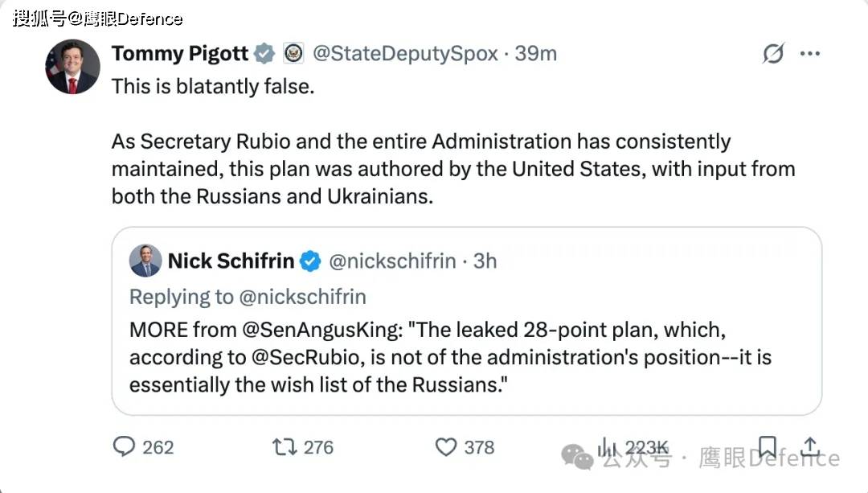Click the share upload icon

(810, 446)
